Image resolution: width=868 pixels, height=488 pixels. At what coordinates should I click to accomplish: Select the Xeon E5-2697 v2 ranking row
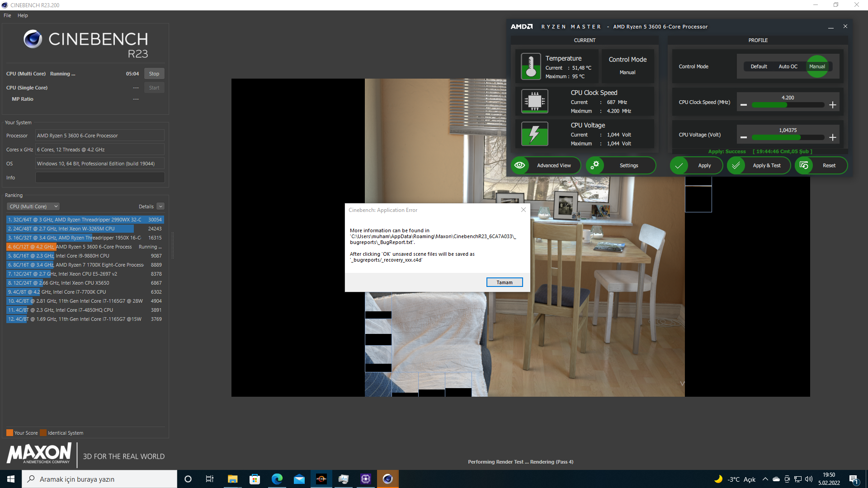(x=85, y=274)
